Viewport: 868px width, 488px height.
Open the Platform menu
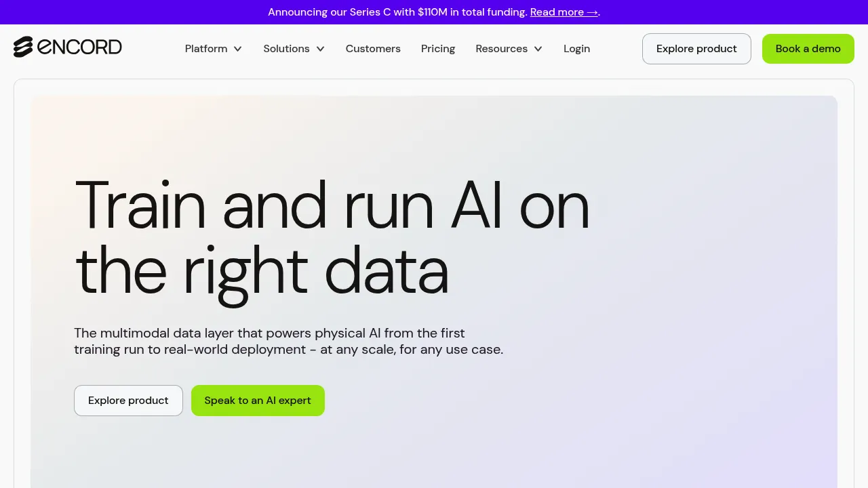(x=206, y=49)
